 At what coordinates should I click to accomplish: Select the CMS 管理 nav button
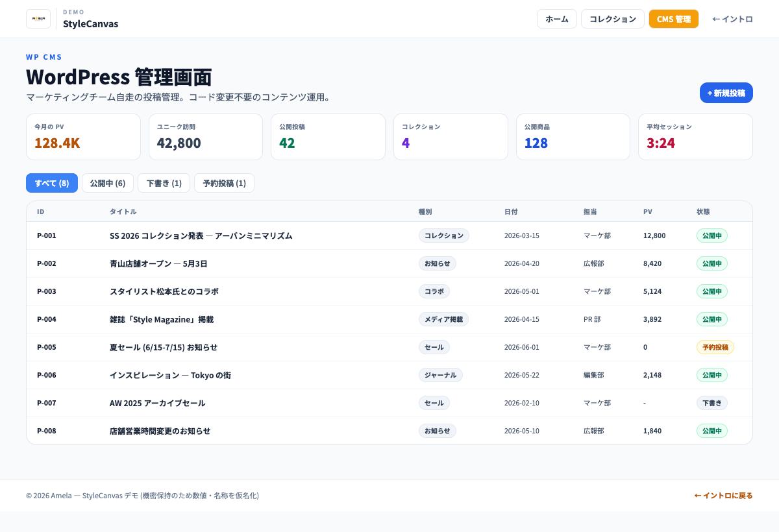click(673, 19)
